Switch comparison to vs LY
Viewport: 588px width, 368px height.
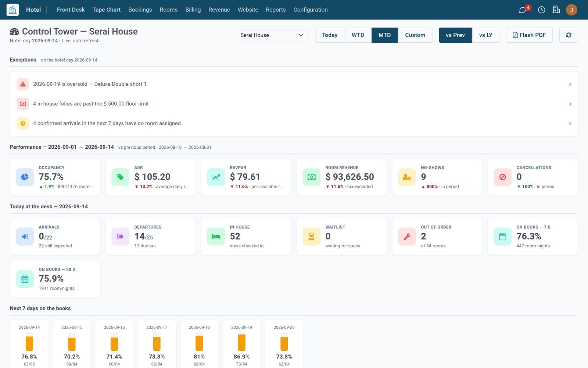point(485,35)
